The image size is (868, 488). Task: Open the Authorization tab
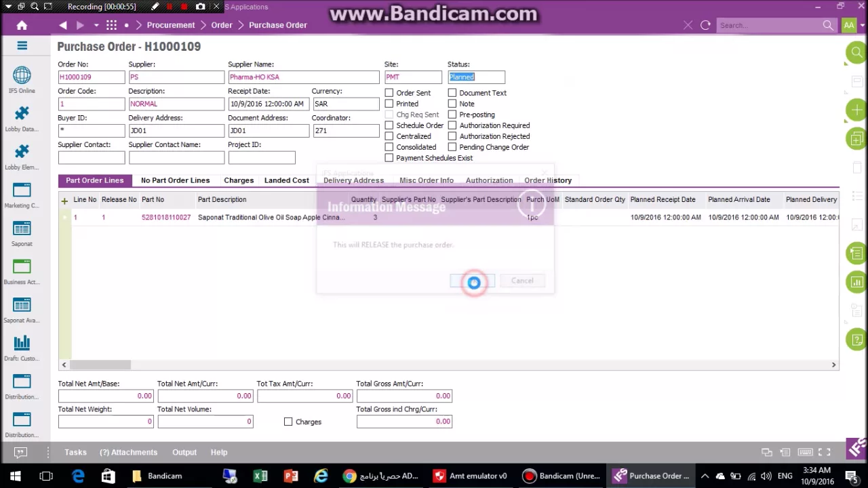point(489,180)
